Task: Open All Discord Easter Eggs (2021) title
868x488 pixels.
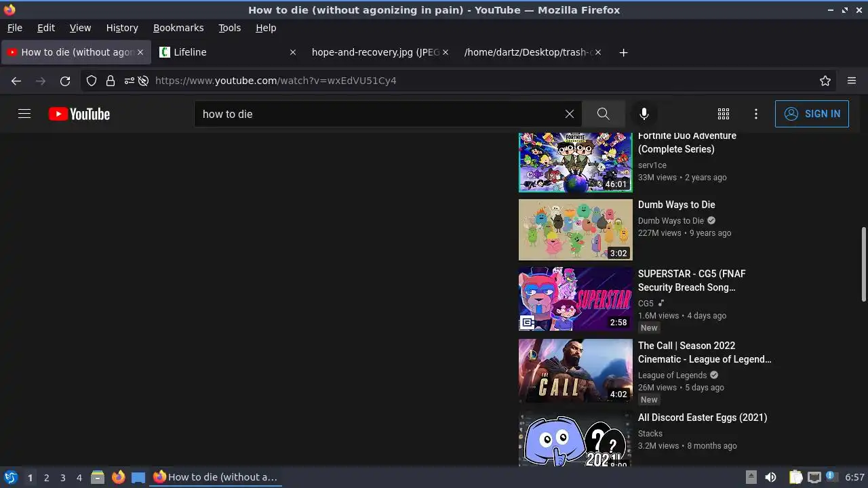Action: click(703, 418)
